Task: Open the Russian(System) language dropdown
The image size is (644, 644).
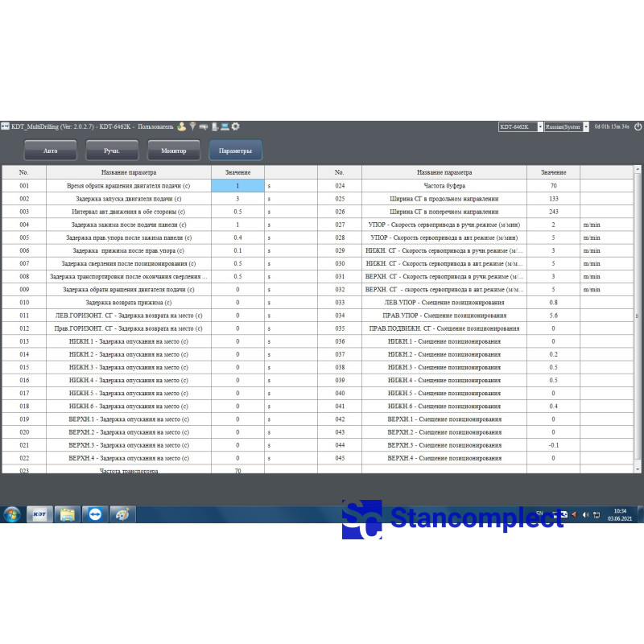Action: click(x=585, y=127)
